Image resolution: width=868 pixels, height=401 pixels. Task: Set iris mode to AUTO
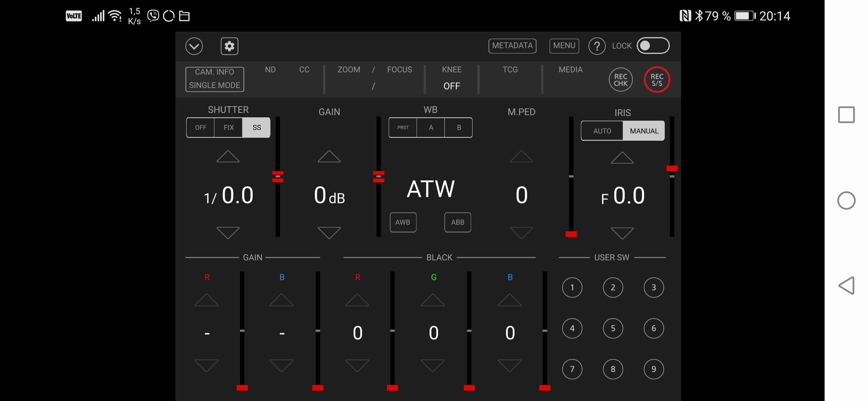coord(602,131)
